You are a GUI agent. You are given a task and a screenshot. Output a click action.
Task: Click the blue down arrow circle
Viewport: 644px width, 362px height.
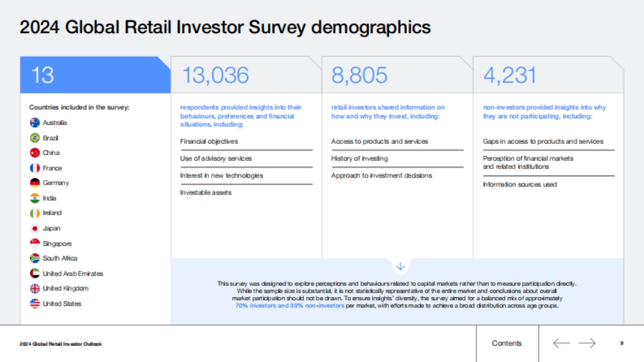pyautogui.click(x=400, y=266)
